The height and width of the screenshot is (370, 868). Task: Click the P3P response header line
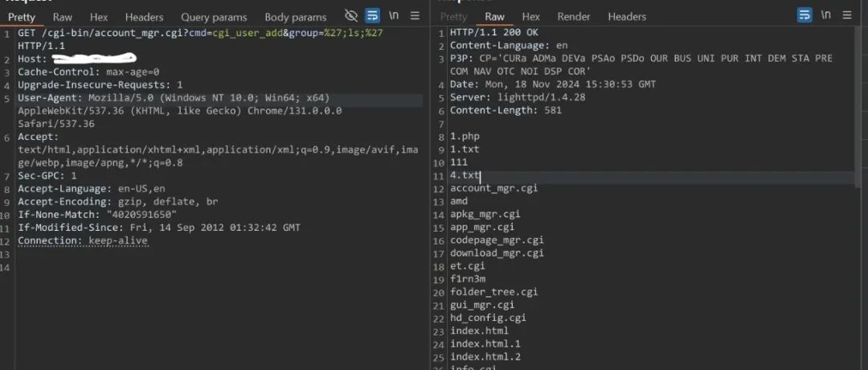[x=641, y=65]
